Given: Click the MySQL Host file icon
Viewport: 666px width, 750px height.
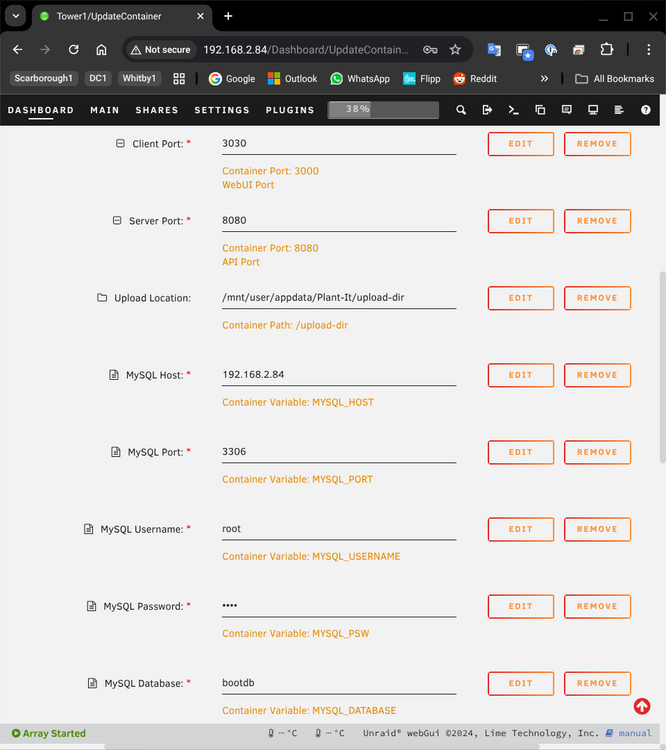Looking at the screenshot, I should pyautogui.click(x=113, y=375).
